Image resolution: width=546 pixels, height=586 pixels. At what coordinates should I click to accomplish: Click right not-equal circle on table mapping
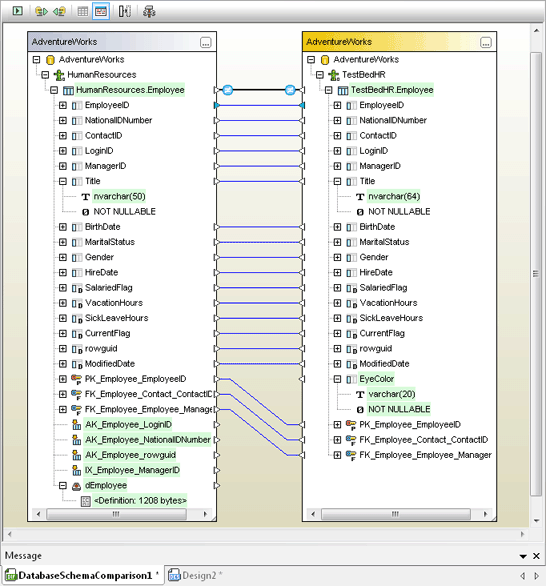[290, 90]
